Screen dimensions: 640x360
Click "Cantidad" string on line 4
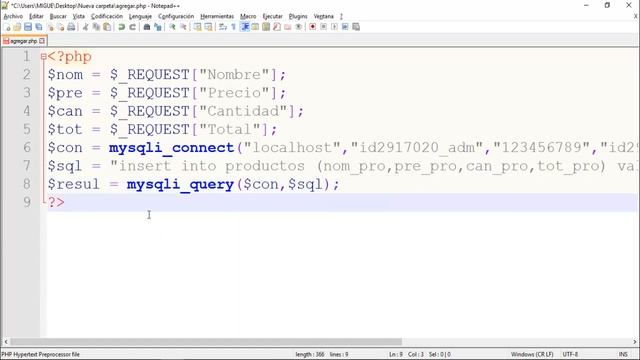point(243,111)
